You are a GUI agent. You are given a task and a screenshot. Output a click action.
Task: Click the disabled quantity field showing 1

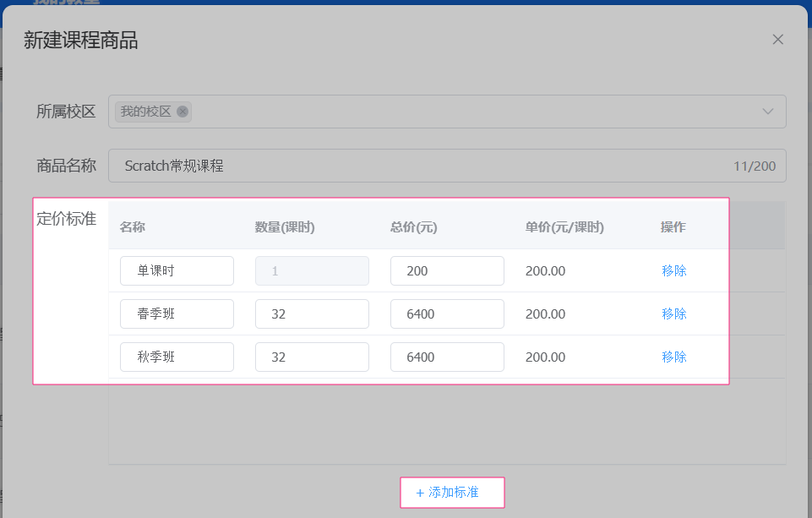pyautogui.click(x=312, y=271)
